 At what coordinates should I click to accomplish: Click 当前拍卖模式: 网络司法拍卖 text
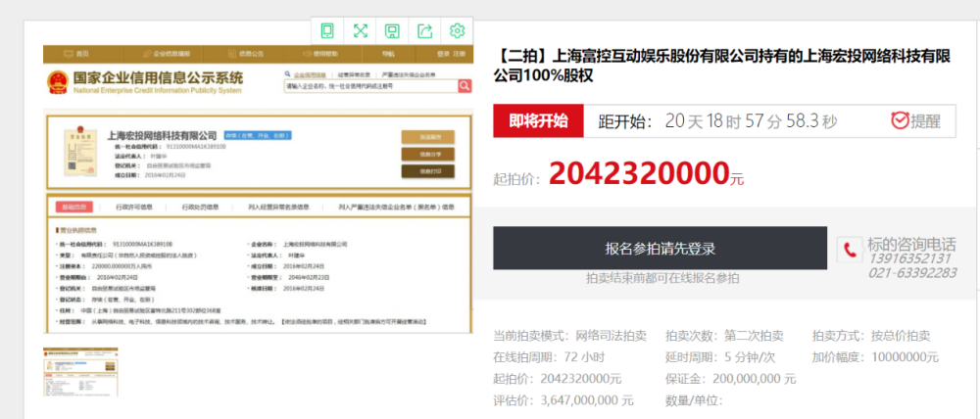click(570, 336)
